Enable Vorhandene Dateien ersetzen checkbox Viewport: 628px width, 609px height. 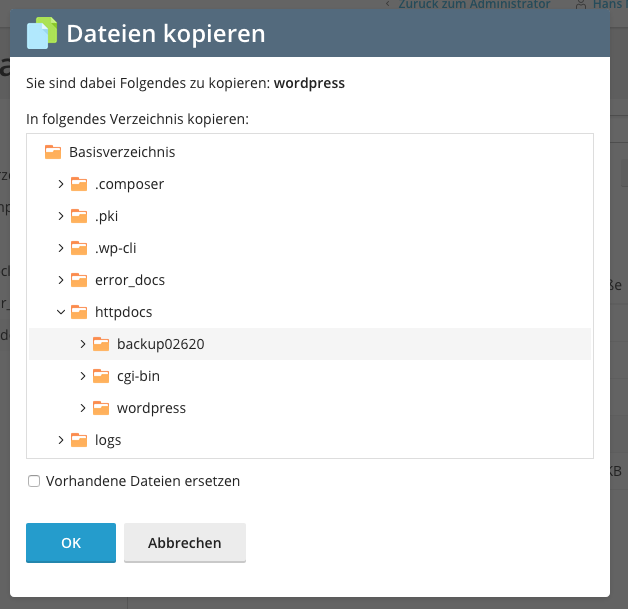coord(34,481)
